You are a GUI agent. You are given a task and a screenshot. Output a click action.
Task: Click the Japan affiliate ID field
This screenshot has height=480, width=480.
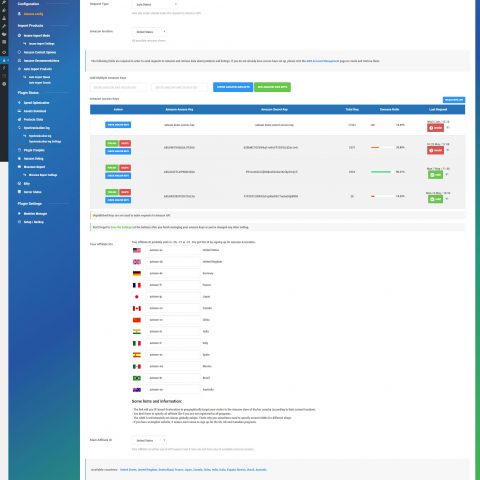(173, 297)
